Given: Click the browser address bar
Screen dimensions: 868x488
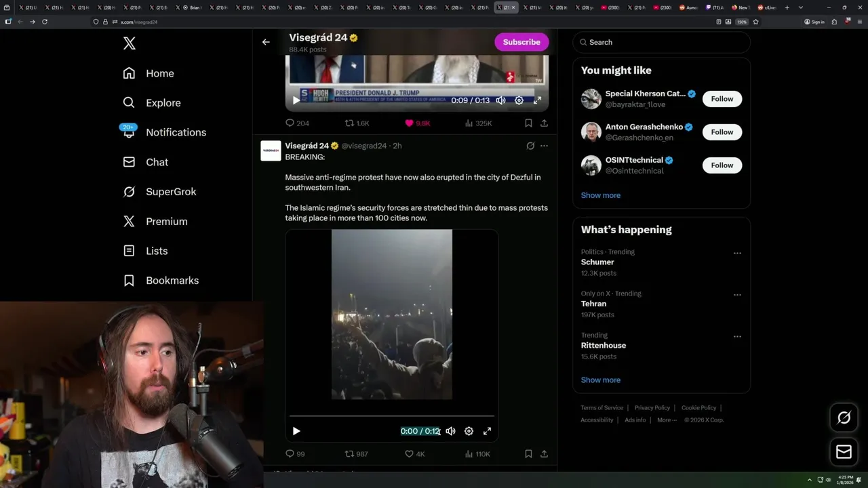Looking at the screenshot, I should pyautogui.click(x=407, y=22).
